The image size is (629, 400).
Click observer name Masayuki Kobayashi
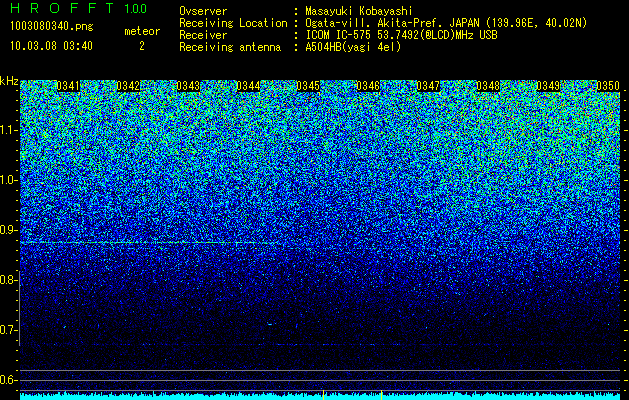click(359, 11)
